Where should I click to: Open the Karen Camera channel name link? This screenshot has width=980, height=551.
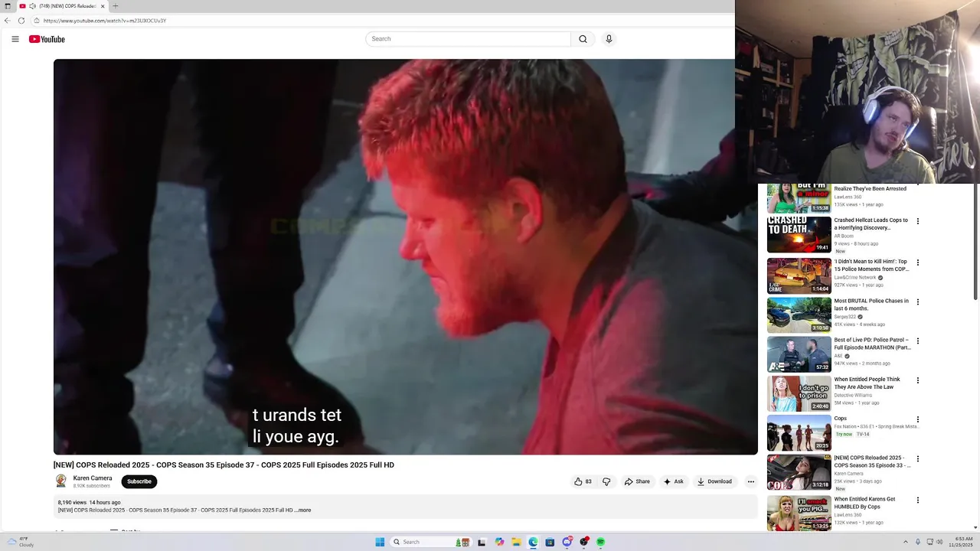click(x=93, y=478)
